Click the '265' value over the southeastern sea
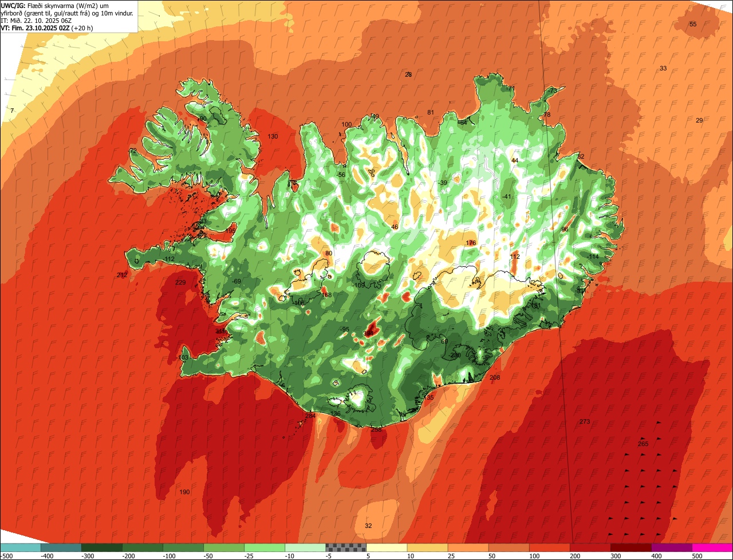733x560 pixels. (643, 444)
